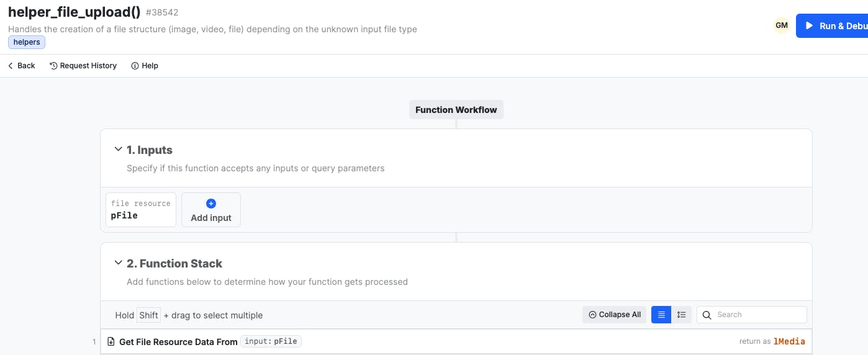Screen dimensions: 868x355
Task: Collapse the 1. Inputs section
Action: pos(118,150)
